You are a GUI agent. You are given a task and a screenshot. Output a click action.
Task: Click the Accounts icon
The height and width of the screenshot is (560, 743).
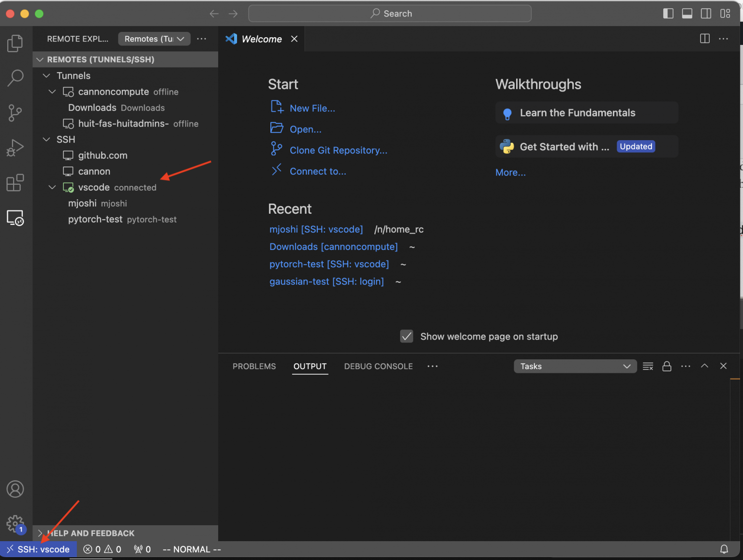pos(15,489)
